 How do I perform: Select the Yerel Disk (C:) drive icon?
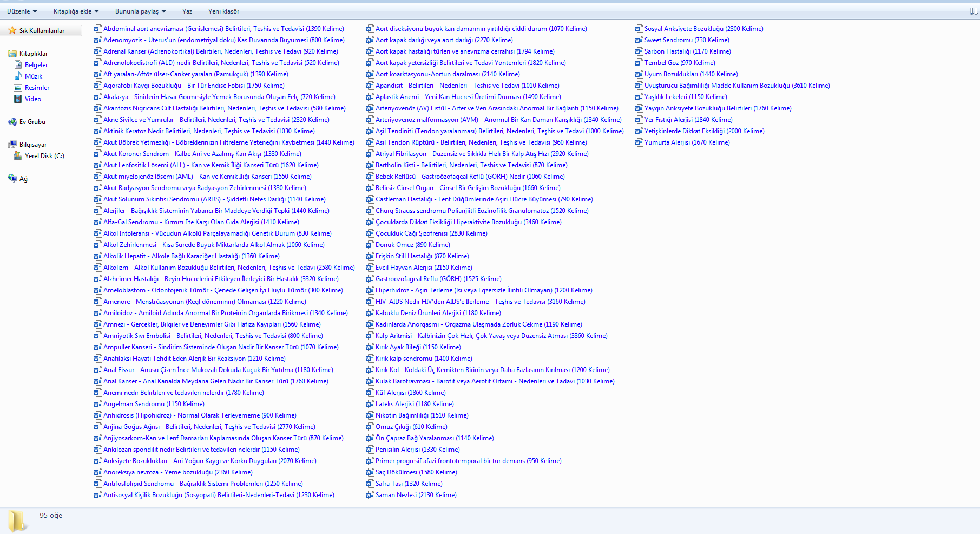click(x=18, y=155)
